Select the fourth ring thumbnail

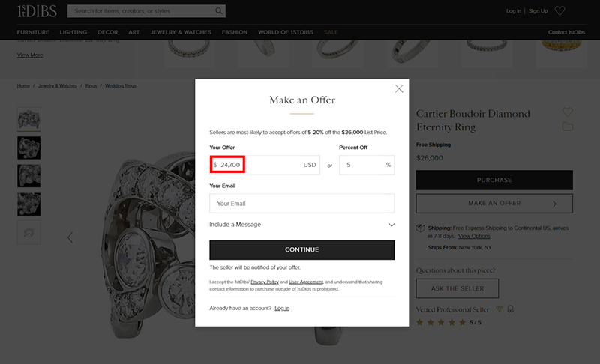tap(28, 204)
